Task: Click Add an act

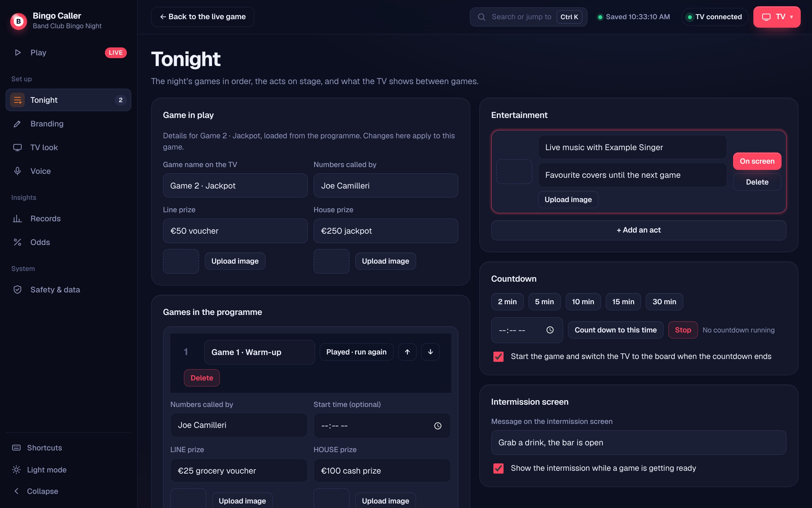Action: point(639,230)
